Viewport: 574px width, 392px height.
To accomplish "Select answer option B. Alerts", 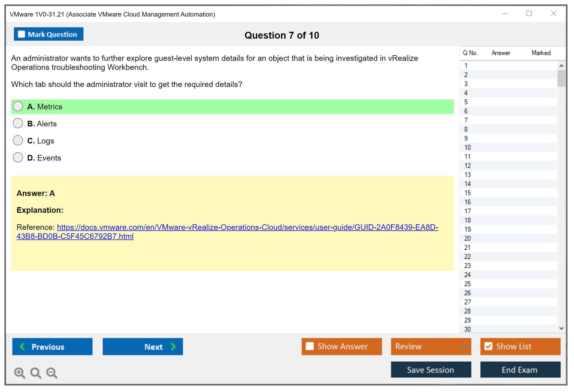I will [x=18, y=123].
